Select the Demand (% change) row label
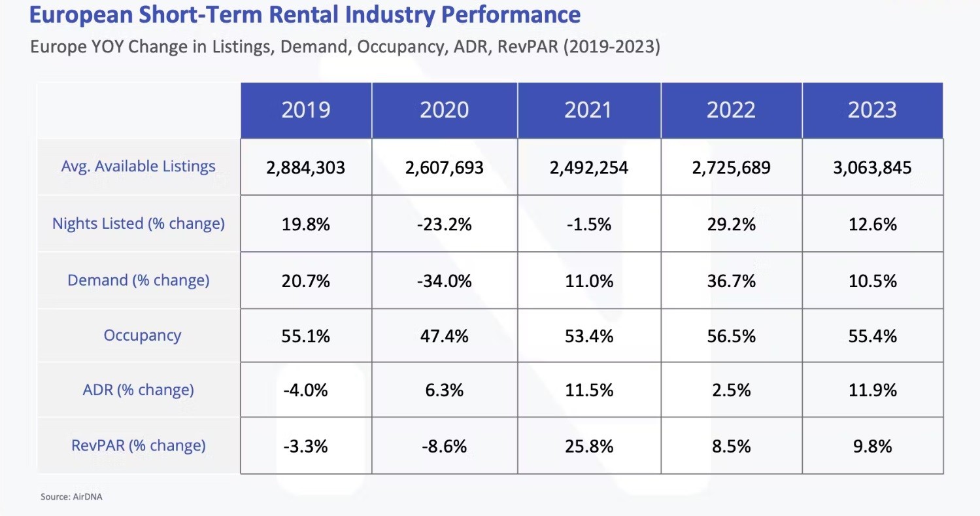This screenshot has height=516, width=980. coord(138,281)
